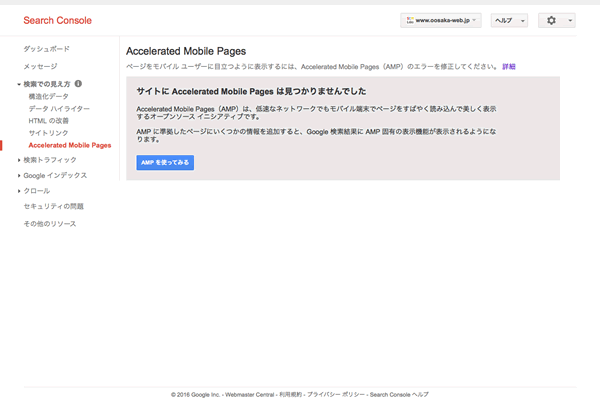Open the Webmaster Central footer link

point(249,394)
